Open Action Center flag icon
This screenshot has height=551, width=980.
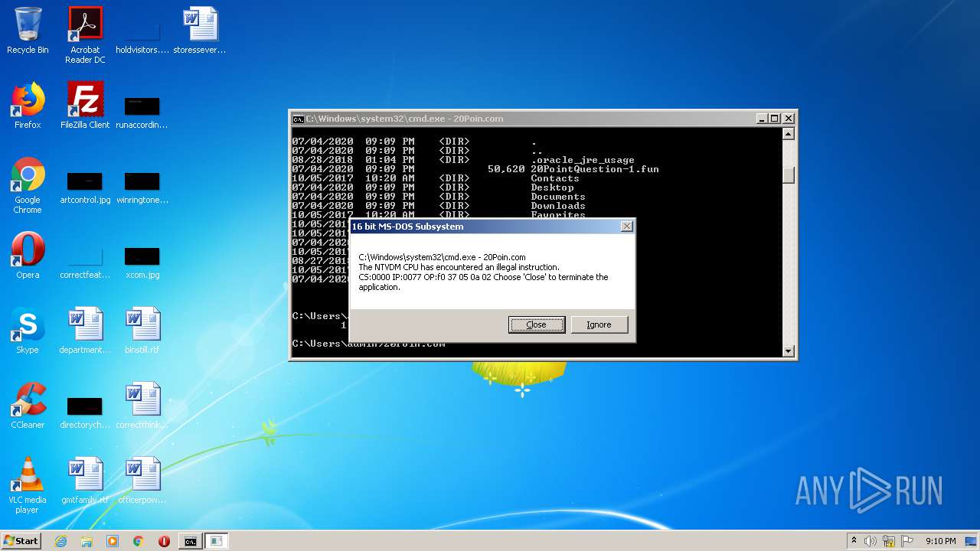(x=906, y=541)
